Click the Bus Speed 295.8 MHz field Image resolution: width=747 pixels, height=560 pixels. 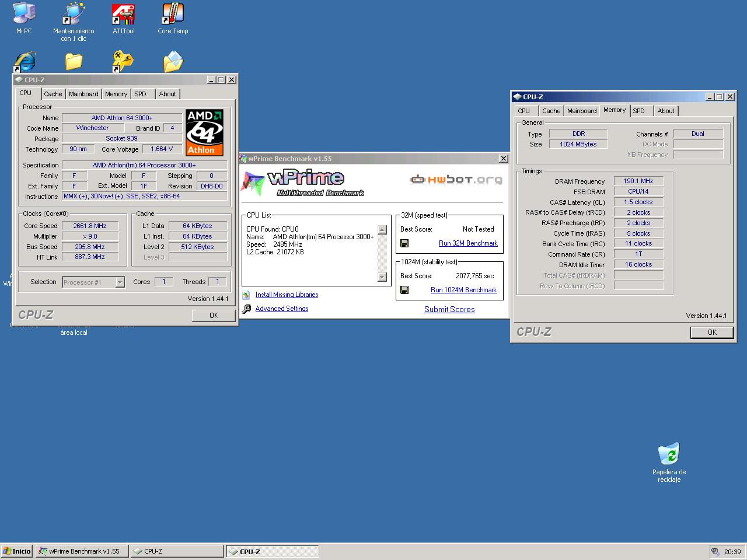[90, 247]
